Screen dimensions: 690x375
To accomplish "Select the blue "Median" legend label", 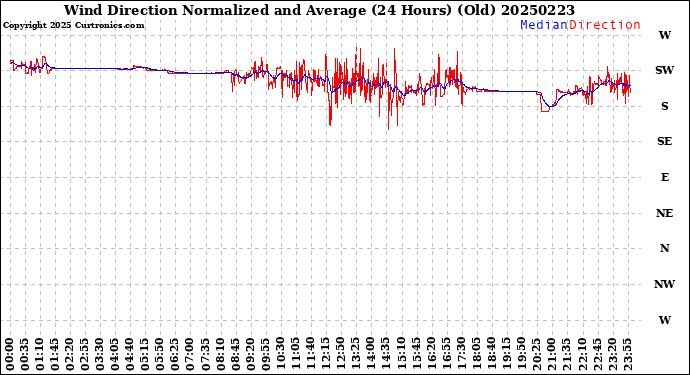I will [544, 25].
